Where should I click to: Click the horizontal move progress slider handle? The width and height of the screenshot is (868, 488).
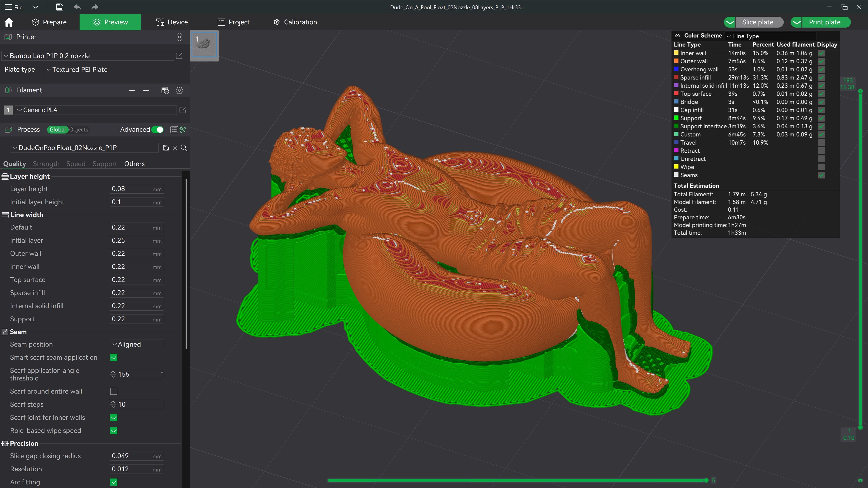point(706,480)
